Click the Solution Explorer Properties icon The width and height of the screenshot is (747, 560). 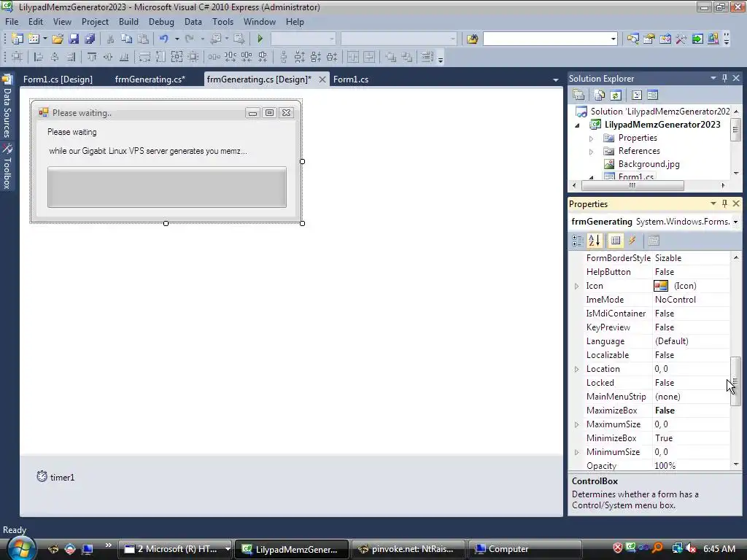point(578,95)
